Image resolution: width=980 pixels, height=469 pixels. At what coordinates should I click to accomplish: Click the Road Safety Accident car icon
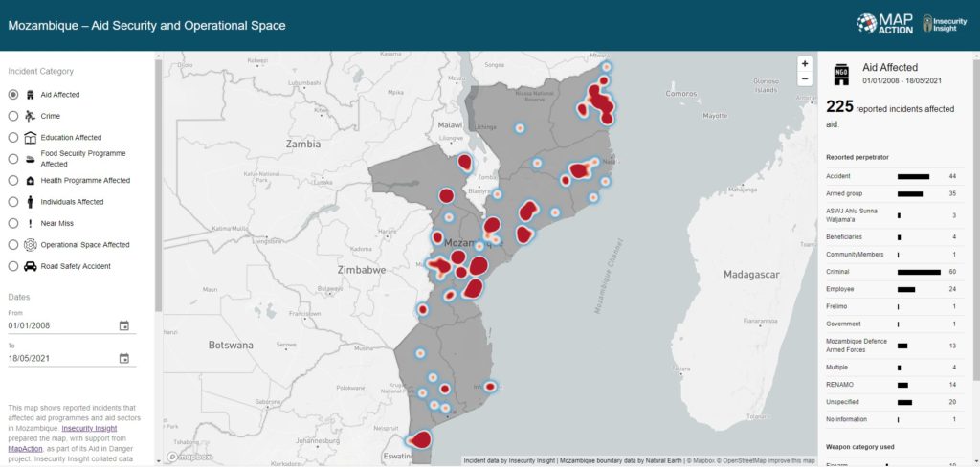coord(31,266)
